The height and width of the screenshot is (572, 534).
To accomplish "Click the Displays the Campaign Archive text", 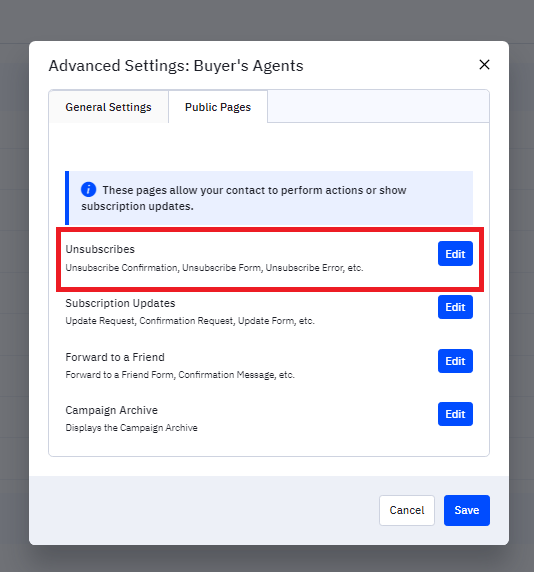I will point(131,428).
